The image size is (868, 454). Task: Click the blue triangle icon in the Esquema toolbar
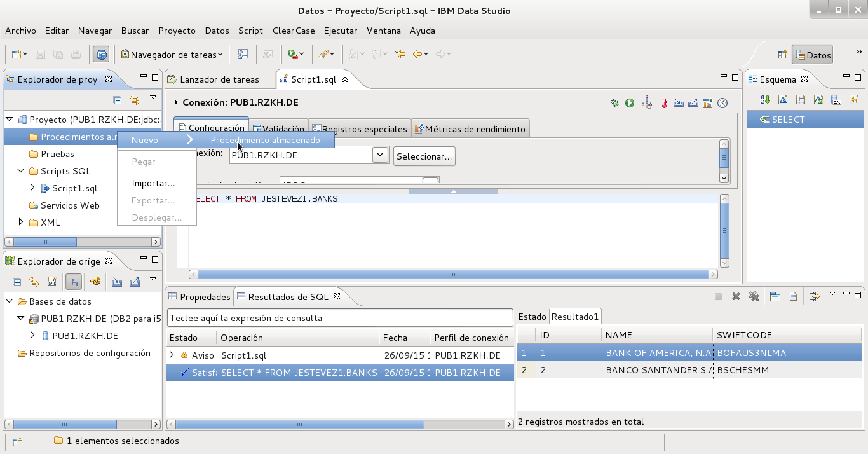click(783, 100)
